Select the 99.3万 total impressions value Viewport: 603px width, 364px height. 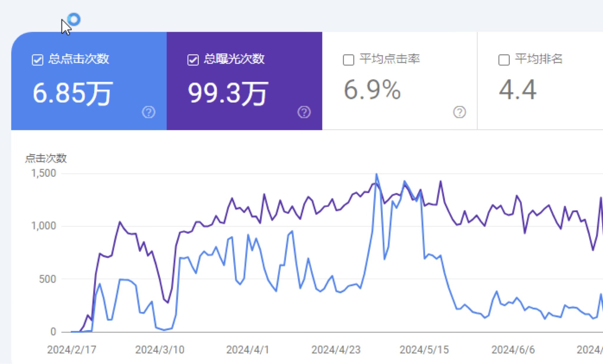228,93
